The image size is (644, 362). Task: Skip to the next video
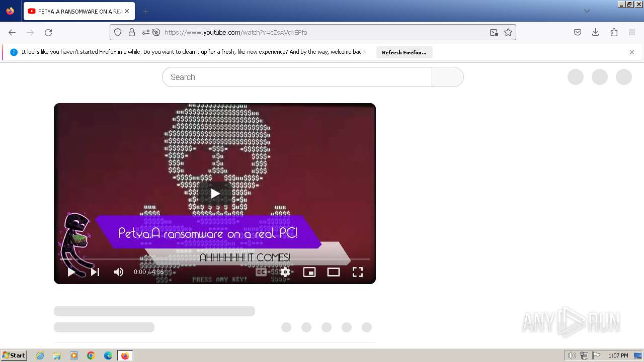[95, 272]
